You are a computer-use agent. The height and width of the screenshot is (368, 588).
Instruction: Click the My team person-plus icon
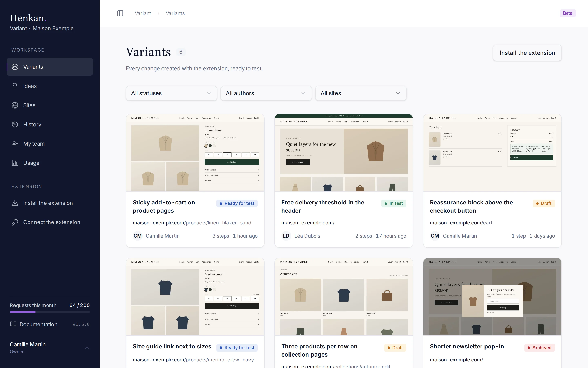click(x=15, y=144)
